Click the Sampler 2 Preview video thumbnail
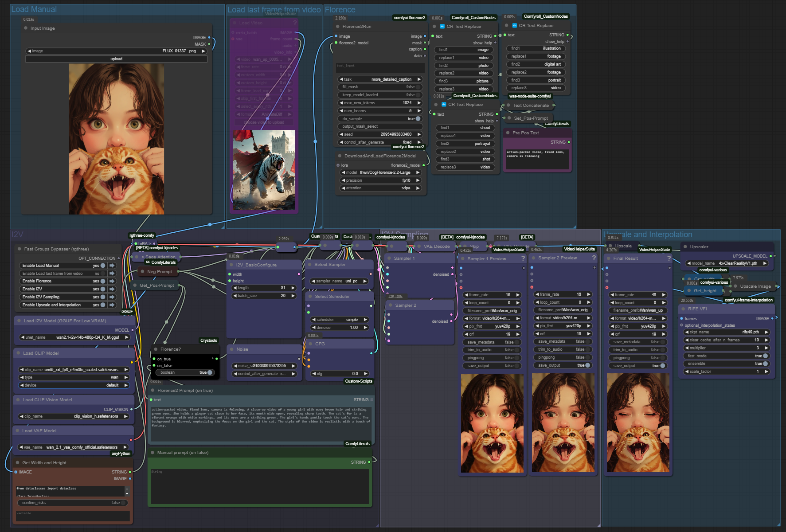This screenshot has width=786, height=532. click(562, 422)
